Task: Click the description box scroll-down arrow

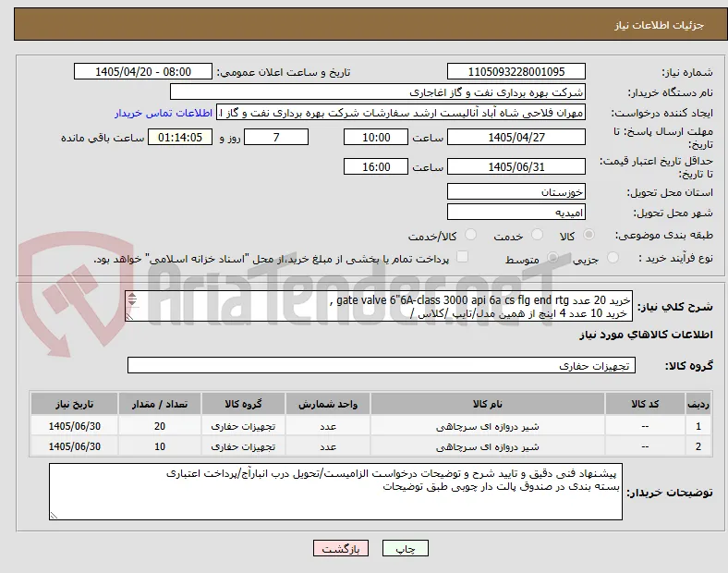Action: [132, 303]
